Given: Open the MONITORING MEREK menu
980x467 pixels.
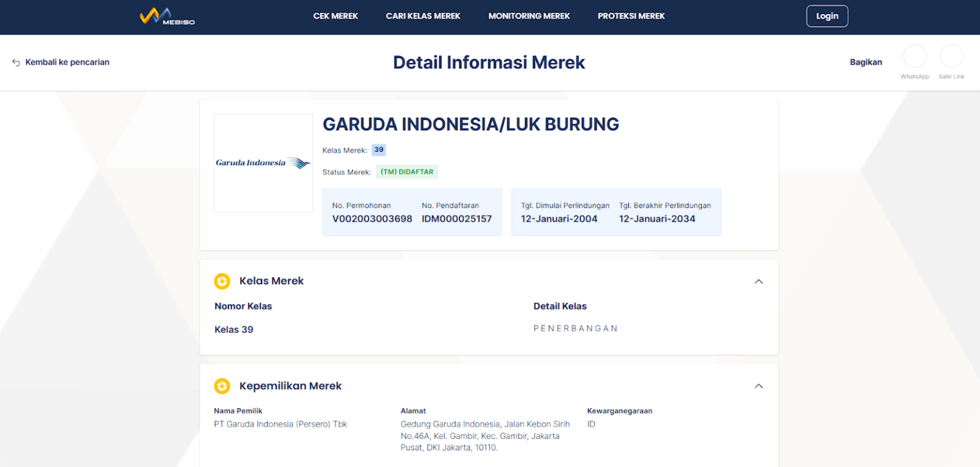Looking at the screenshot, I should pos(529,16).
